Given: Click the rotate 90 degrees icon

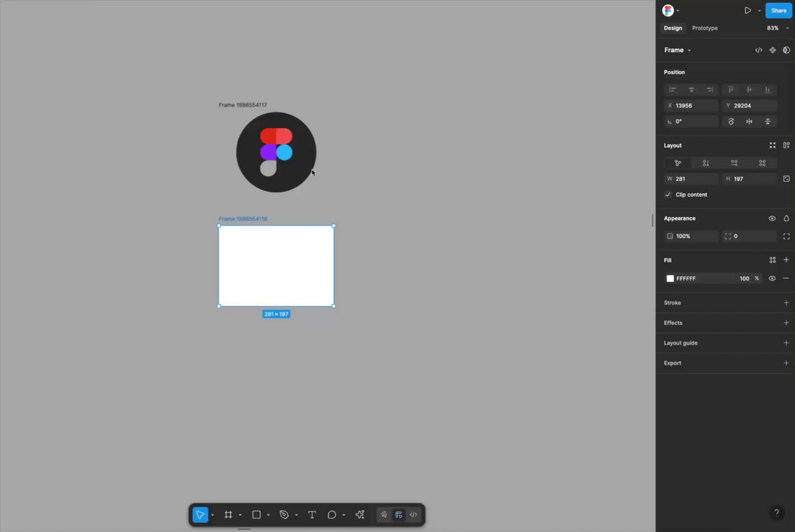Looking at the screenshot, I should pyautogui.click(x=731, y=122).
